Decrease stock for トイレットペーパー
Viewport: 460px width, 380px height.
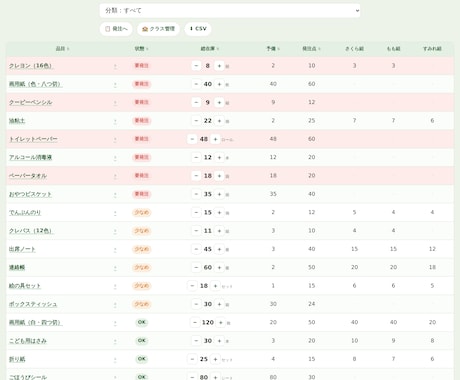(x=192, y=139)
